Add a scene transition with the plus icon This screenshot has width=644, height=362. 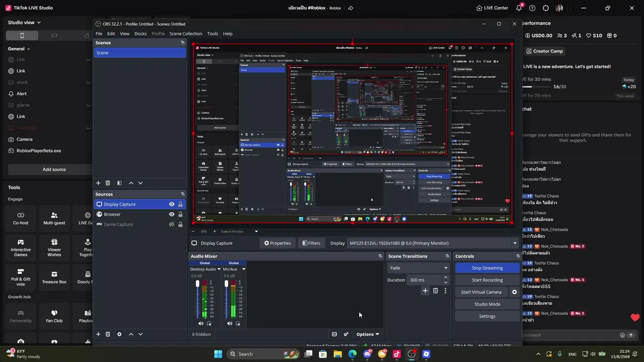(x=425, y=291)
